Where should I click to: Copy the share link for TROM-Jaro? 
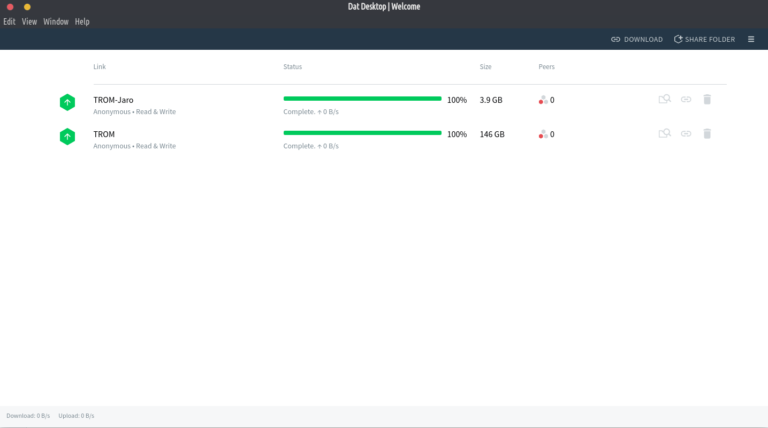686,100
